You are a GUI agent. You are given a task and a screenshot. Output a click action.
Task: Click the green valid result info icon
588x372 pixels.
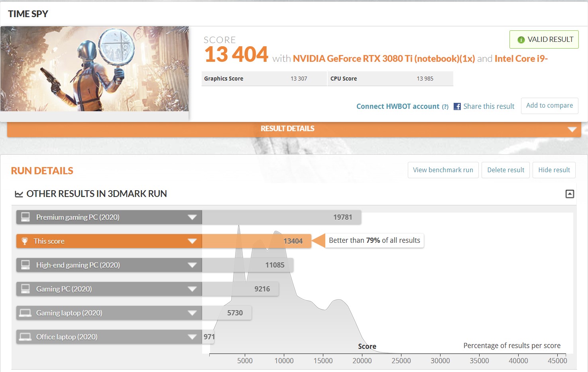tap(521, 40)
